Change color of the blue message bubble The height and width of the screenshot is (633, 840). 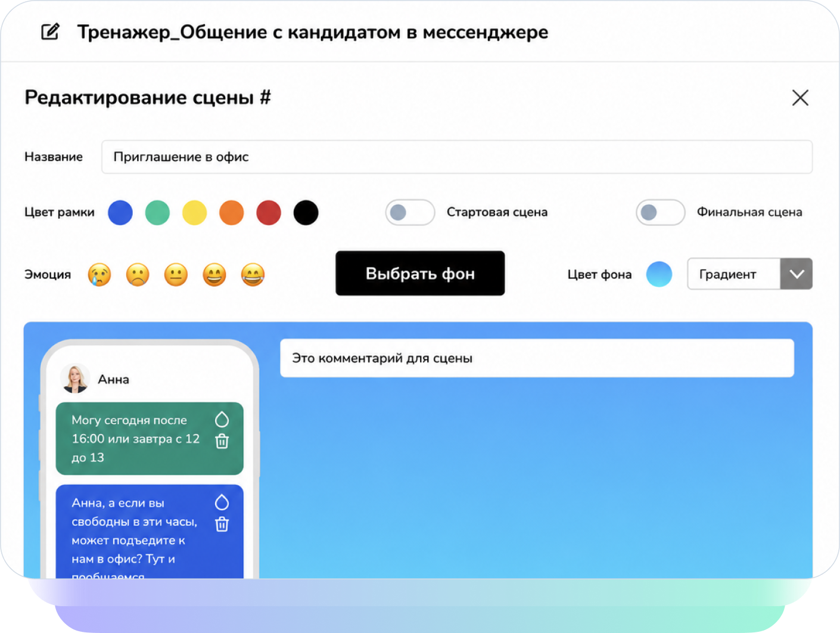[222, 502]
